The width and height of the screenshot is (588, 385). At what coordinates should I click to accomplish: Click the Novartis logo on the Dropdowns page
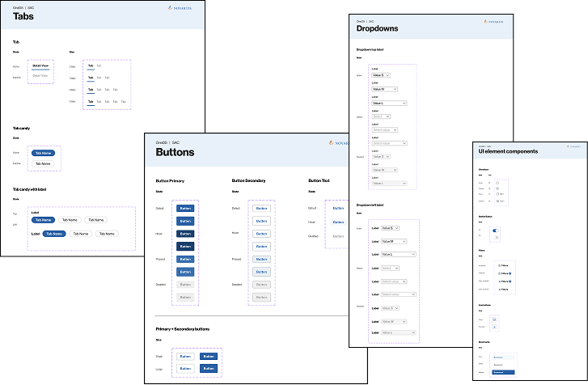(493, 22)
